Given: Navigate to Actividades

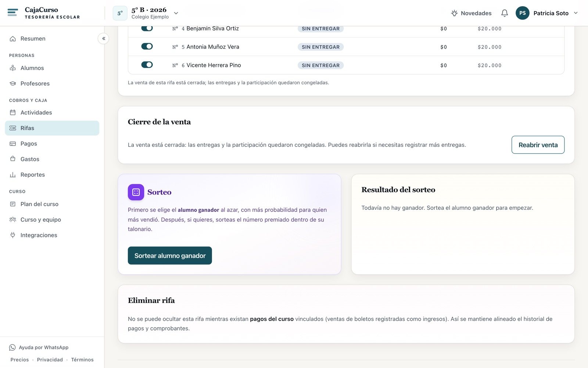Looking at the screenshot, I should coord(52,113).
